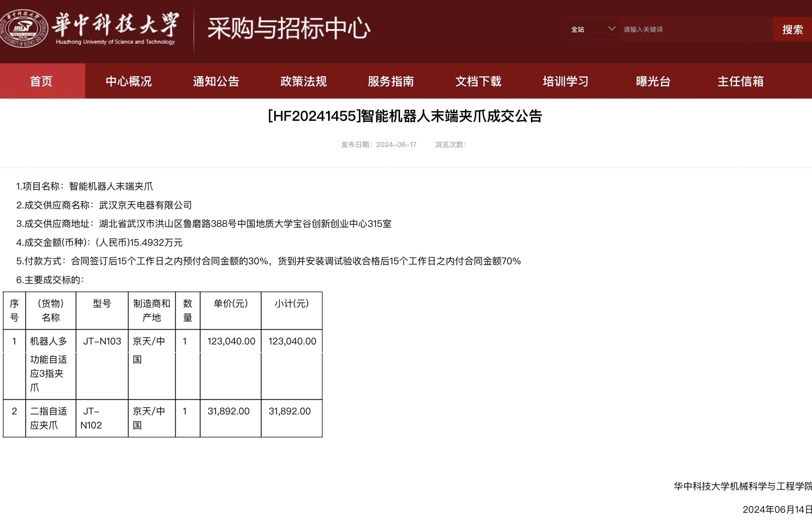This screenshot has height=520, width=812.
Task: Open the 服务指南 menu item
Action: 391,81
